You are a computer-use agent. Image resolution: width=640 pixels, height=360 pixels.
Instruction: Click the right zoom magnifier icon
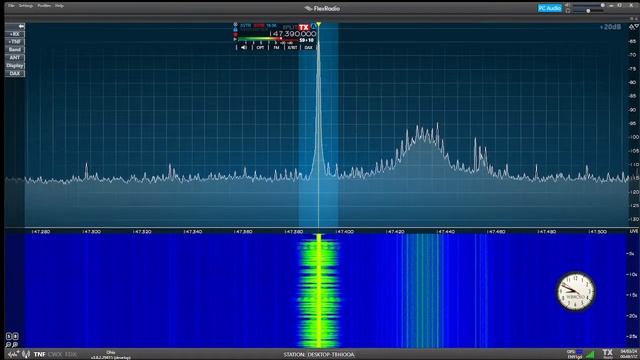click(15, 345)
